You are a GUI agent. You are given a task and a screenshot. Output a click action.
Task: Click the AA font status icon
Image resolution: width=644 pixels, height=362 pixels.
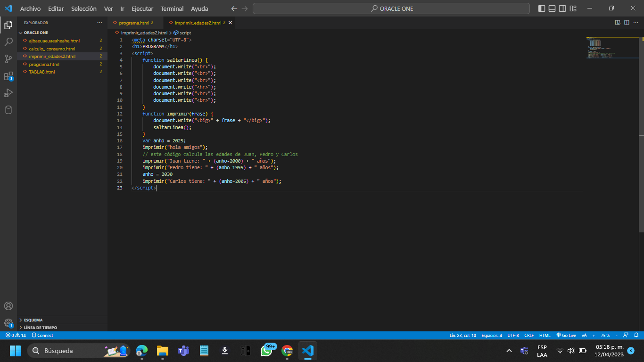pyautogui.click(x=585, y=336)
